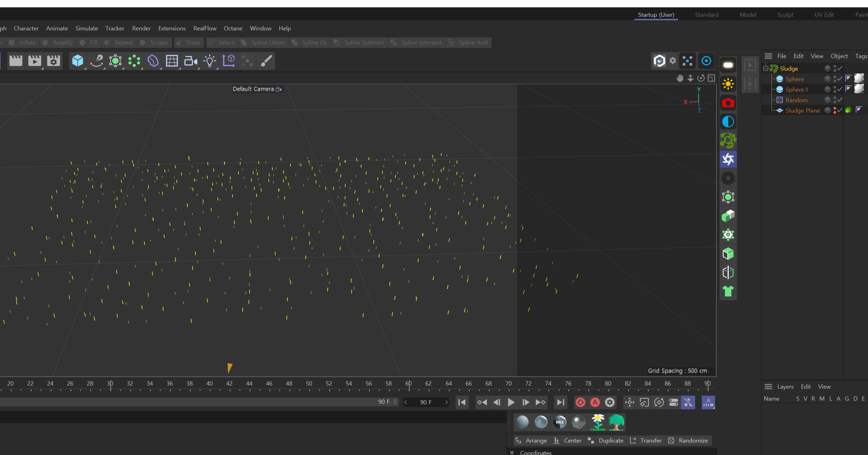Select the green tree material thumbnail

[x=616, y=422]
